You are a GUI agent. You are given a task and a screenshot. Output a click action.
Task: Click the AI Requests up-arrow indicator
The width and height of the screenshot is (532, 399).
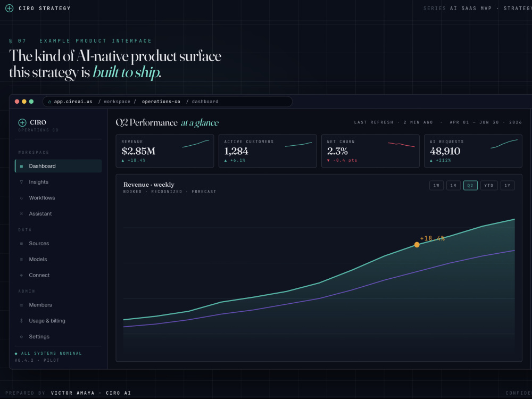pos(431,161)
